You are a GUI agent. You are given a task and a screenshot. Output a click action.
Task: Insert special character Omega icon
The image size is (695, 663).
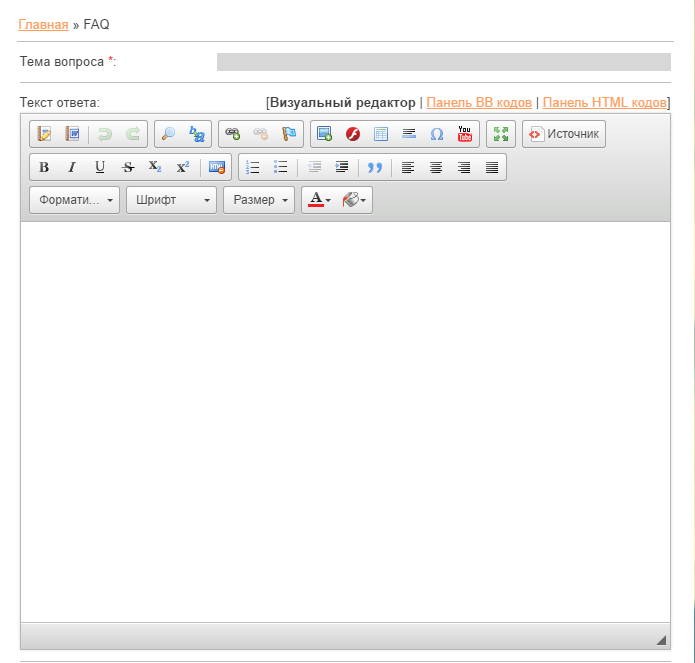coord(437,134)
